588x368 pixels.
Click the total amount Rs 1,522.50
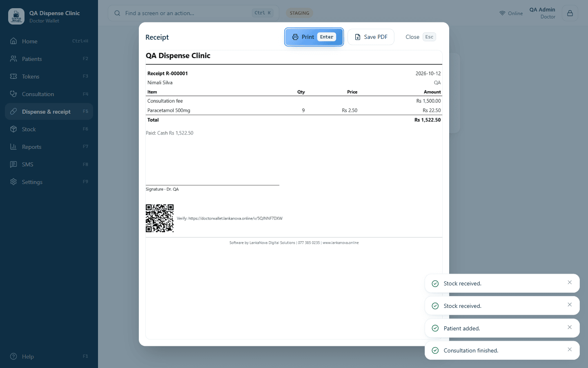pos(428,120)
